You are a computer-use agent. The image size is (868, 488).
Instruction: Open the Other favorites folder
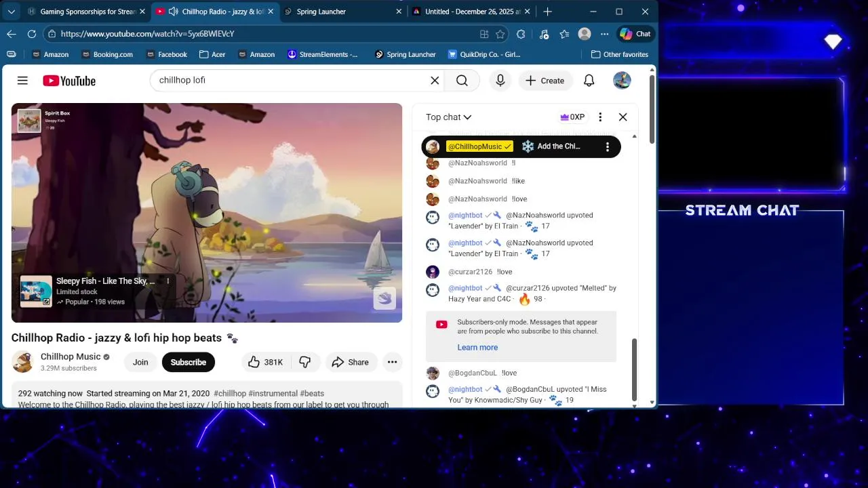coord(620,54)
